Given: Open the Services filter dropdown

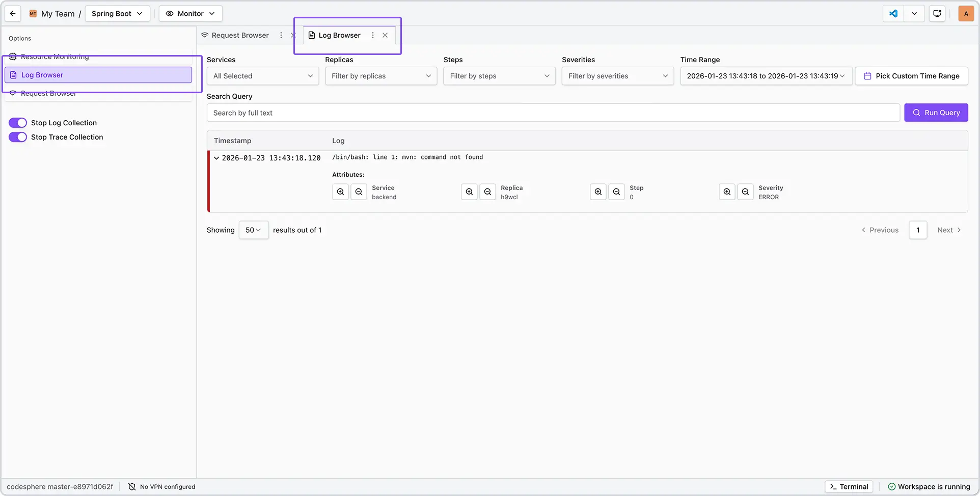Looking at the screenshot, I should [x=263, y=76].
